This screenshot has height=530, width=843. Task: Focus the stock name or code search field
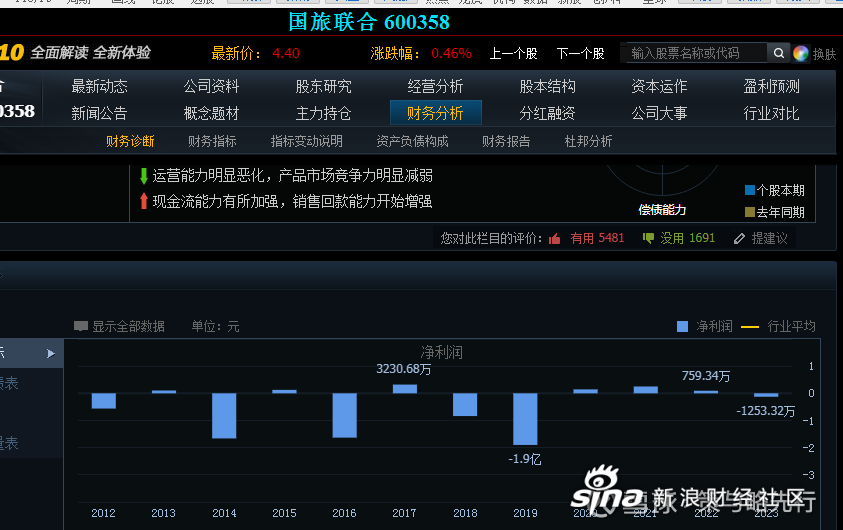coord(696,53)
